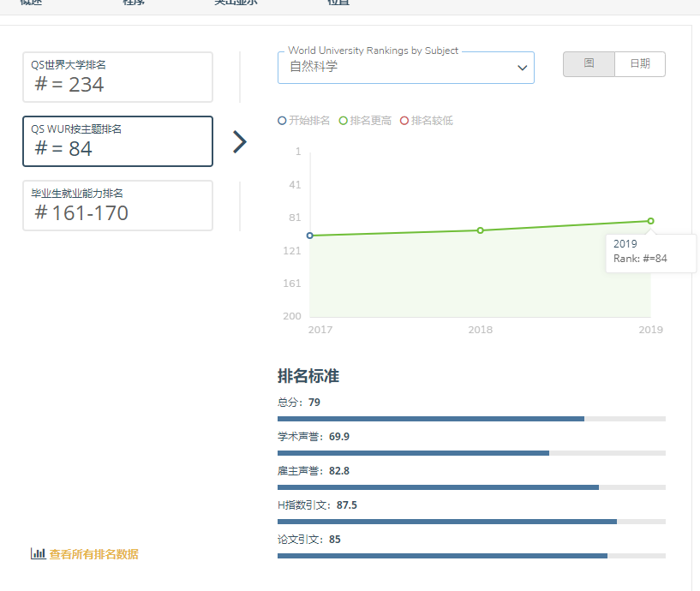Click the 2019 Rank #=84 tooltip
The height and width of the screenshot is (591, 700).
tap(650, 252)
